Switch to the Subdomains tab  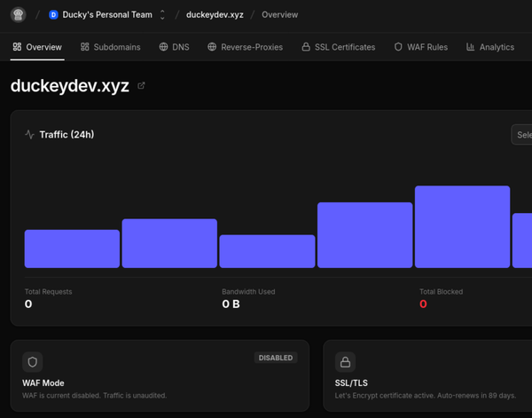pyautogui.click(x=111, y=47)
